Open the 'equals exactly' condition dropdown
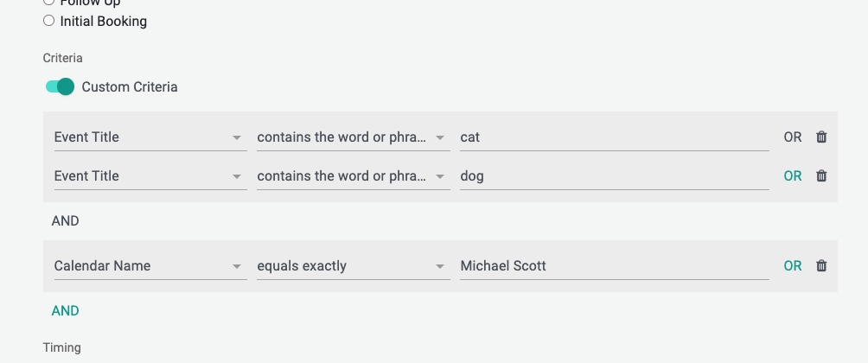Viewport: 868px width, 363px height. (x=354, y=265)
